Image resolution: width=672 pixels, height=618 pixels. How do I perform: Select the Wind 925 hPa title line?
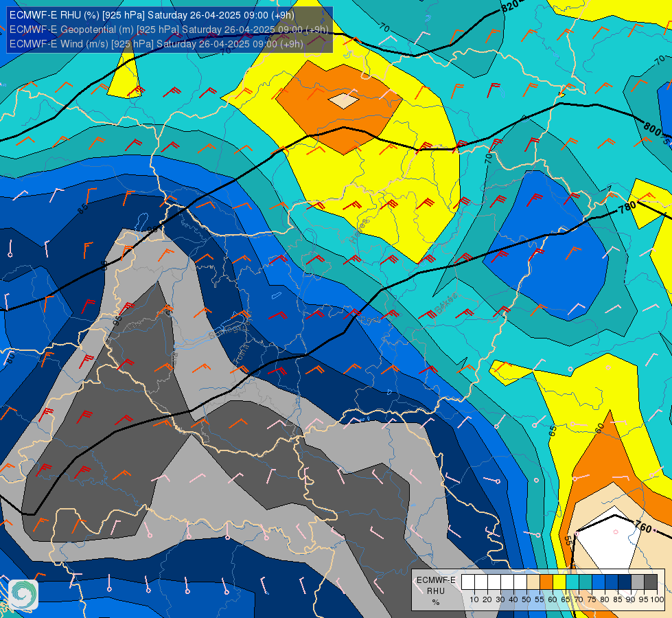(157, 44)
